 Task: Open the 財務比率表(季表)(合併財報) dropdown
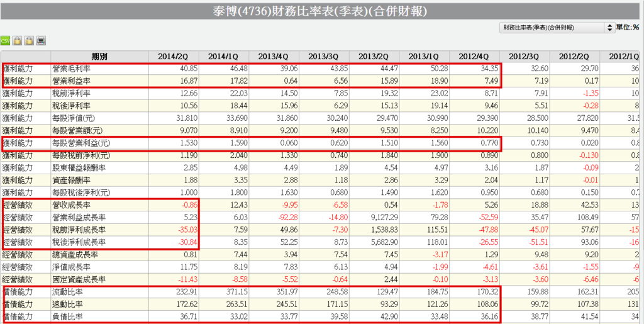[x=557, y=28]
